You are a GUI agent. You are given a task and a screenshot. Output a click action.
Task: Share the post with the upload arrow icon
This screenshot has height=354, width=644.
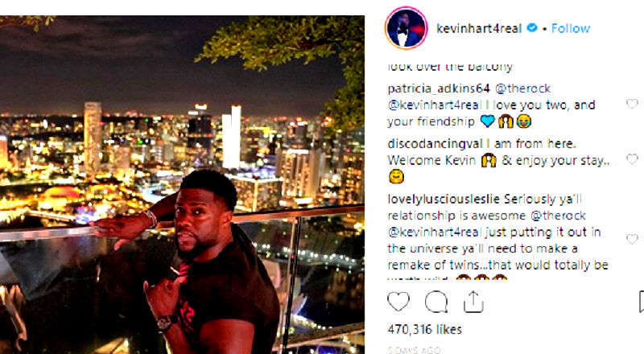[x=473, y=302]
